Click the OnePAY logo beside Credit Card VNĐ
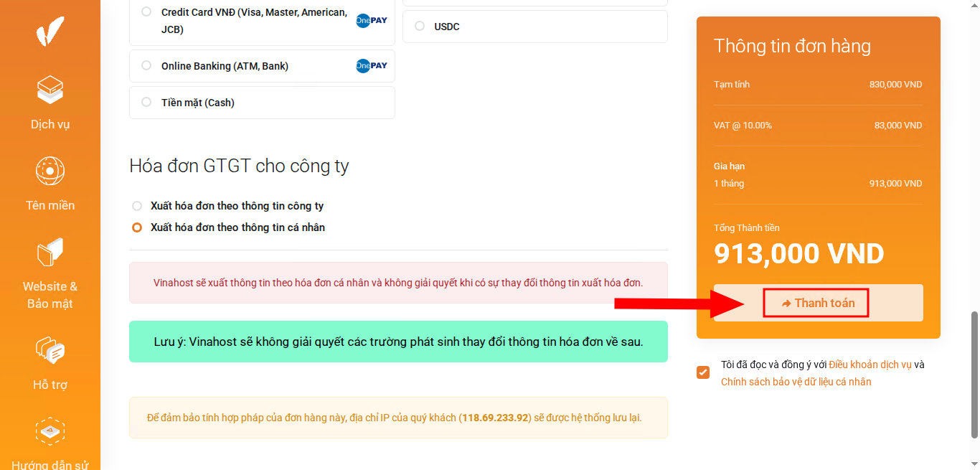Viewport: 980px width, 470px height. pos(371,20)
